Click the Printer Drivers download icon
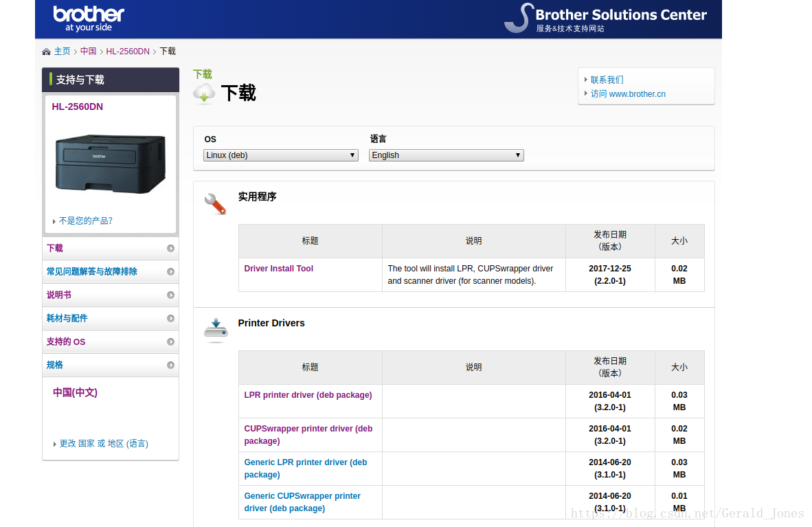Image resolution: width=812 pixels, height=527 pixels. click(x=216, y=330)
